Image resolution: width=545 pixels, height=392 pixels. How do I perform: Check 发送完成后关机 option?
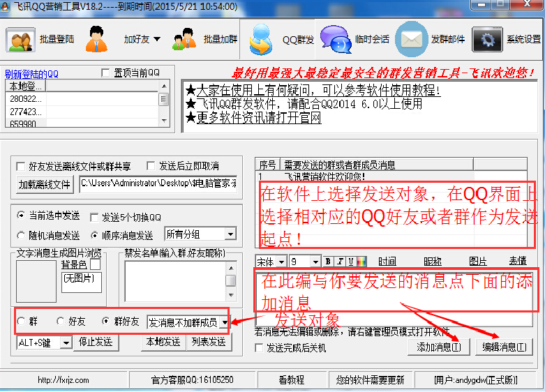259,347
